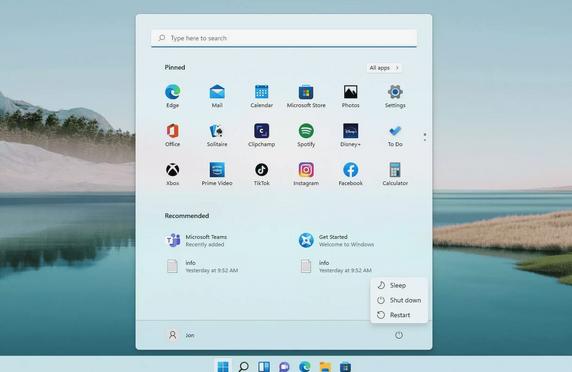Select Sleep from the power menu
Viewport: 572px width, 372px height.
click(399, 285)
